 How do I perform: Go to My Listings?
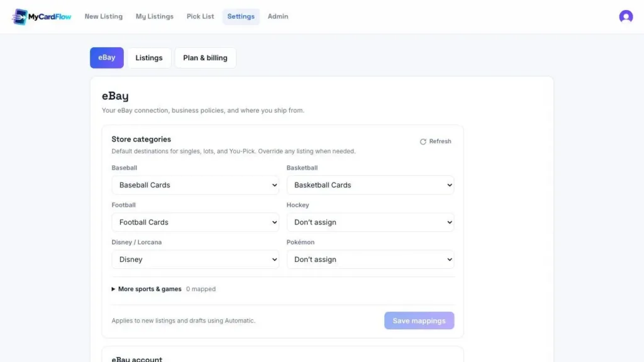click(155, 16)
